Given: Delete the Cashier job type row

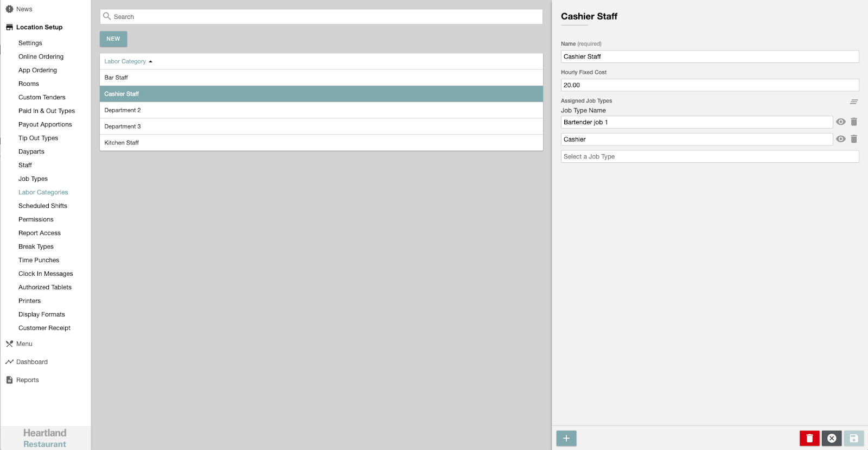Looking at the screenshot, I should 854,139.
